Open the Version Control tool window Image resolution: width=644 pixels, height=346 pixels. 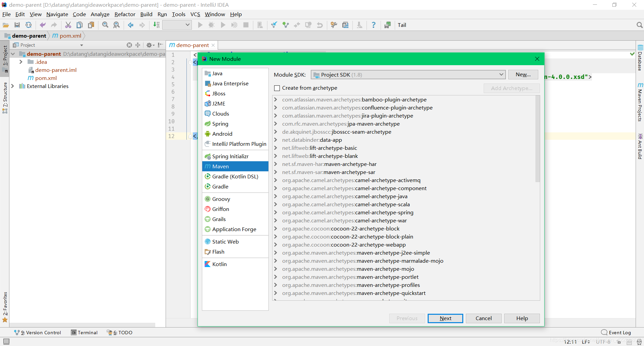point(38,333)
